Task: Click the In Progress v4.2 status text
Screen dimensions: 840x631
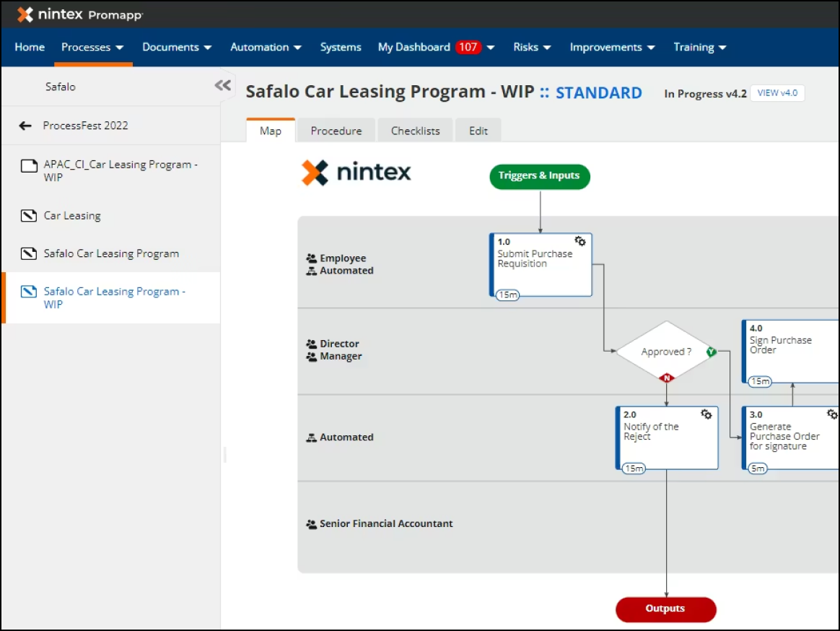Action: coord(705,94)
